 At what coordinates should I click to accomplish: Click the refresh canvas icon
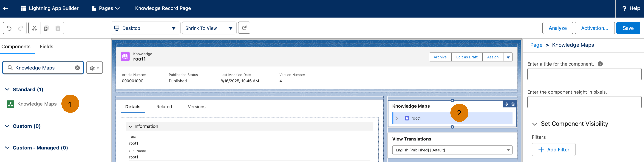244,28
